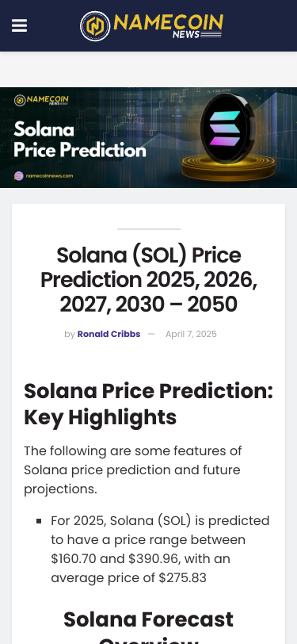The height and width of the screenshot is (644, 297).
Task: Click the namecoinnews.com text in banner
Action: (x=49, y=176)
